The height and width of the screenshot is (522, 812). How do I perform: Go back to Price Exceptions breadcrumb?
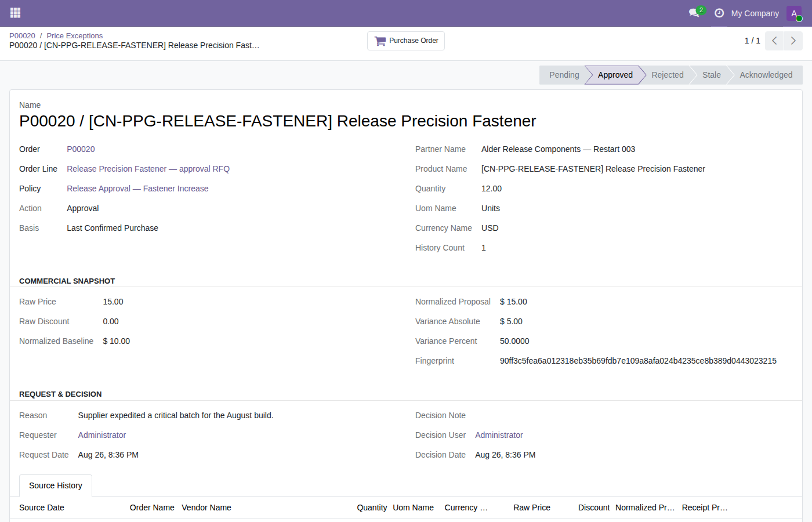(x=75, y=36)
